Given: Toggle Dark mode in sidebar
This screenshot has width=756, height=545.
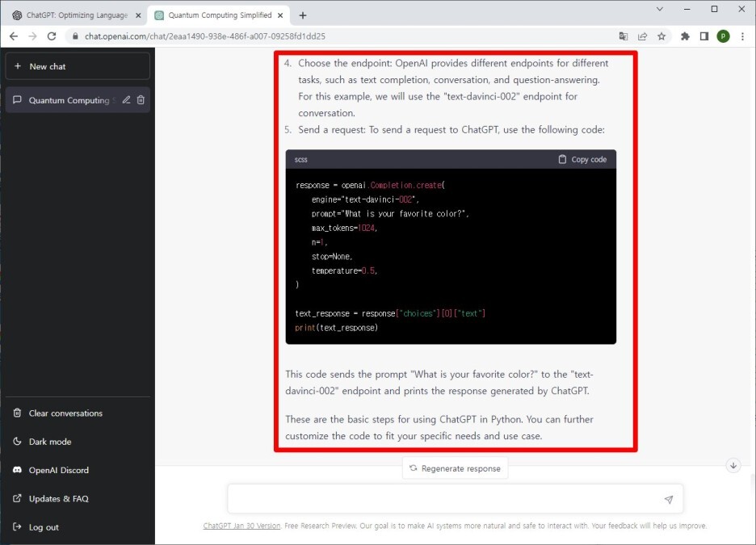Looking at the screenshot, I should [78, 442].
